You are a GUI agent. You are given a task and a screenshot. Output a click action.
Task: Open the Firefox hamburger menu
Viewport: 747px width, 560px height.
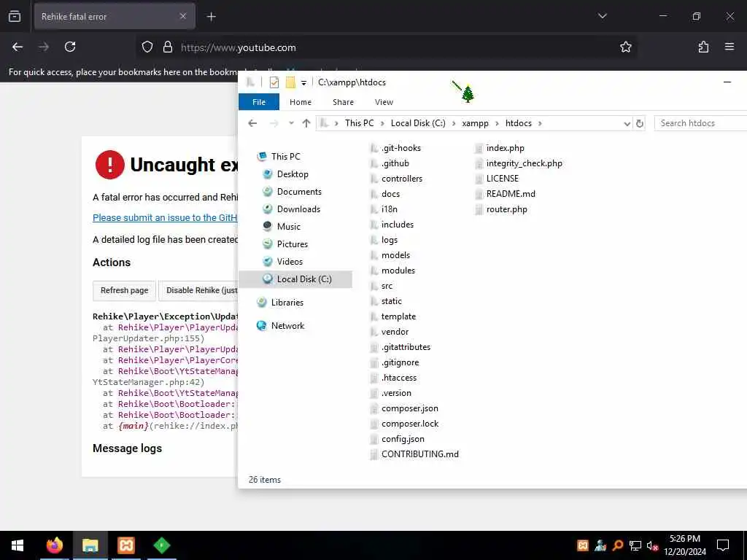(729, 47)
